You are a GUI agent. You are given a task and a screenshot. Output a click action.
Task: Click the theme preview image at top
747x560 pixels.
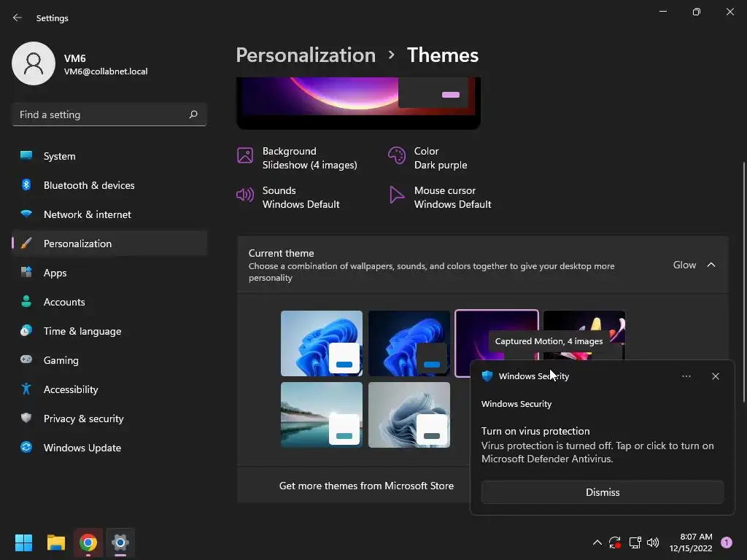coord(358,102)
